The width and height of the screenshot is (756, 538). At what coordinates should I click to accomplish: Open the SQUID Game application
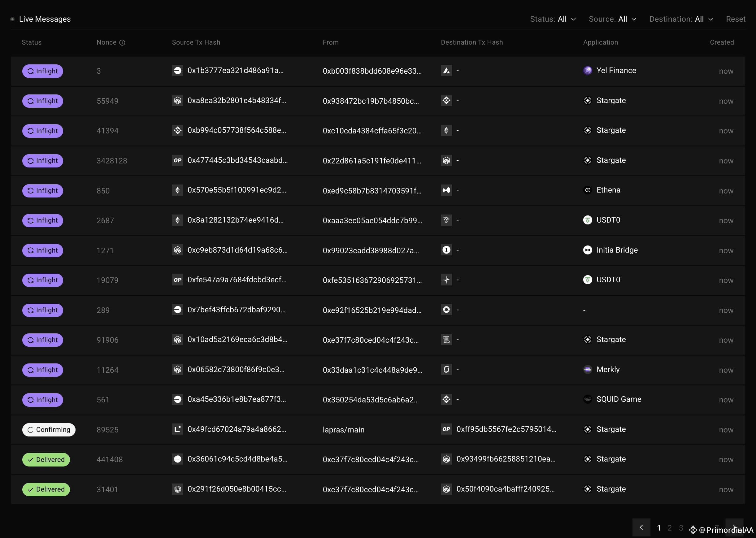point(619,399)
